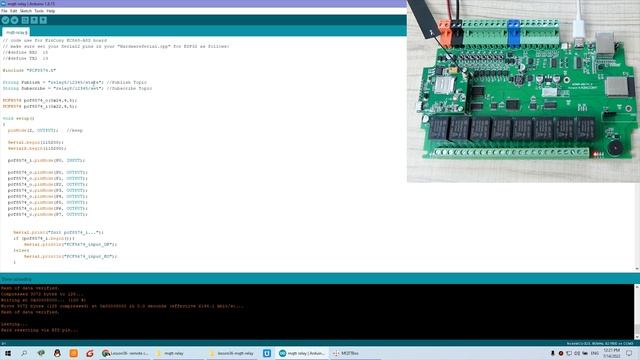Click the Done uploading status message
The image size is (640, 360).
(x=16, y=280)
